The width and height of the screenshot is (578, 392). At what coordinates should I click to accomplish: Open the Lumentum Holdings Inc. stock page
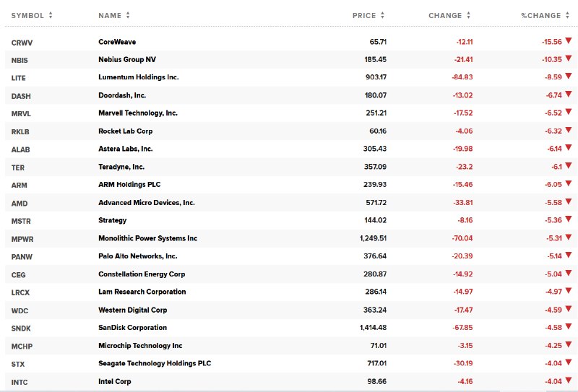(x=138, y=77)
